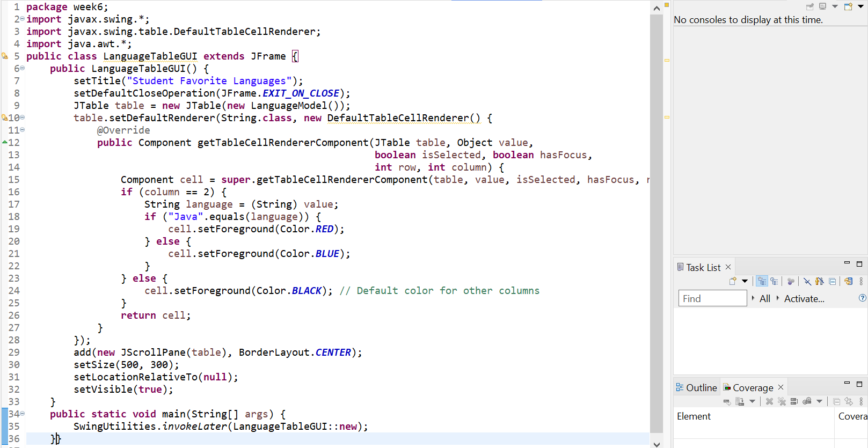Click the "Student Favorite Languages" string
This screenshot has height=448, width=868.
click(x=209, y=81)
